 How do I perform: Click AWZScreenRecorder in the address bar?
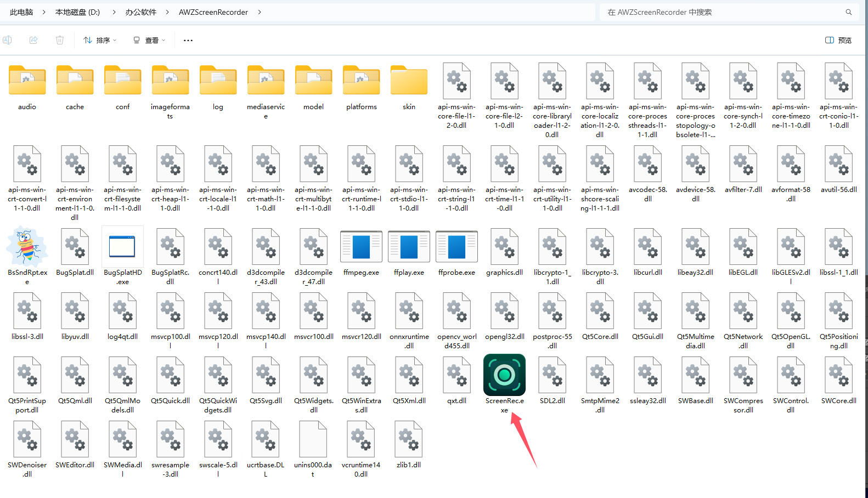point(213,12)
